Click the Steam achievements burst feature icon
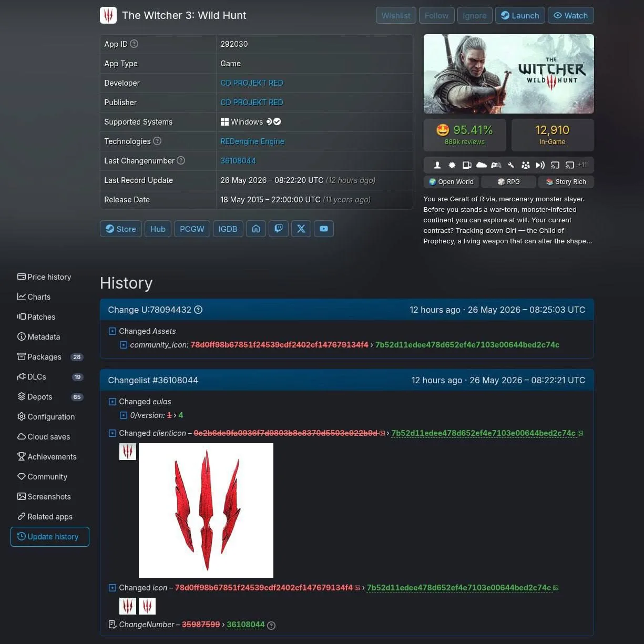The height and width of the screenshot is (644, 644). point(452,165)
